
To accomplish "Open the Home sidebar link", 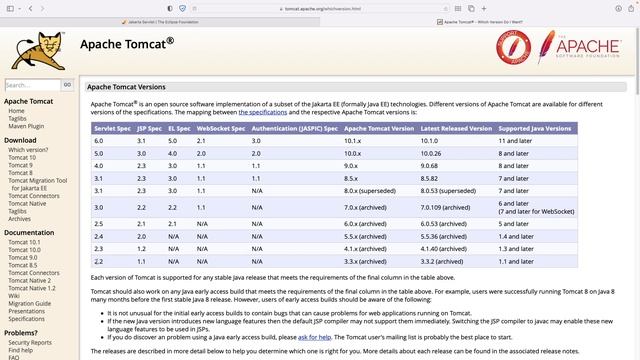I will [16, 111].
